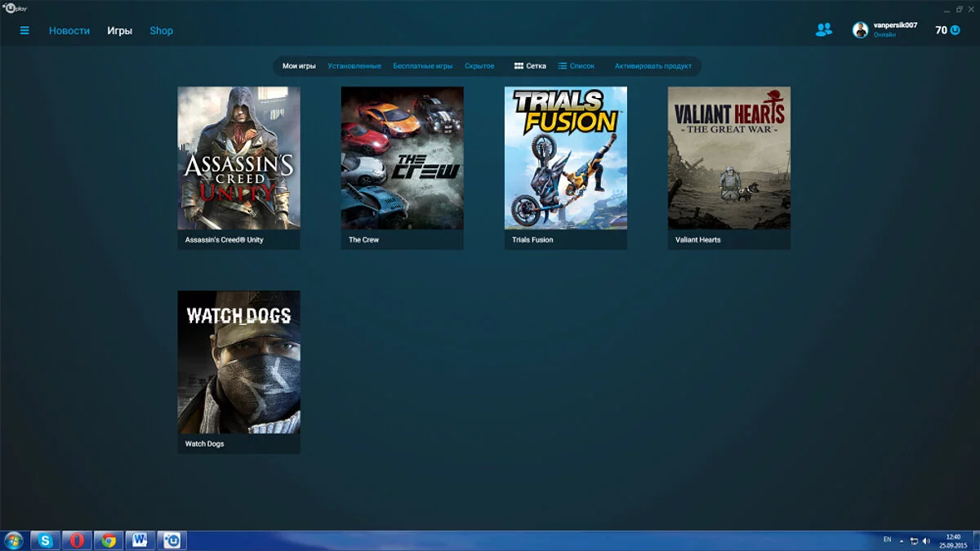Open the hamburger menu
This screenshot has height=551, width=980.
coord(24,30)
